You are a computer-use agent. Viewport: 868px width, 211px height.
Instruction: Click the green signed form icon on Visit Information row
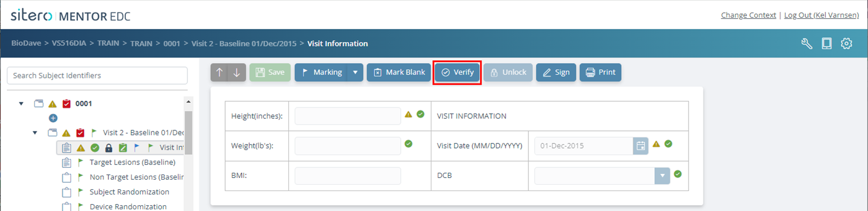[123, 147]
